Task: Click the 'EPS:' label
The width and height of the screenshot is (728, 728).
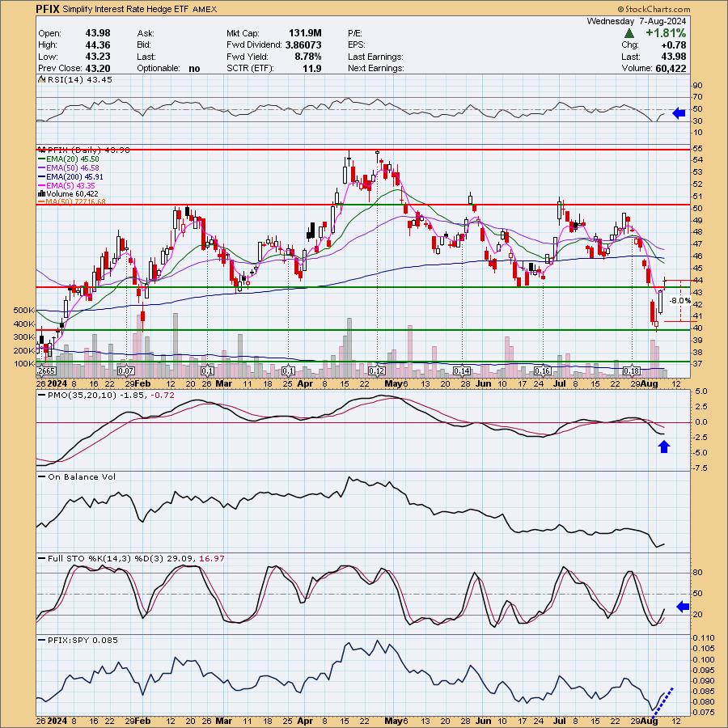Action: [x=357, y=45]
